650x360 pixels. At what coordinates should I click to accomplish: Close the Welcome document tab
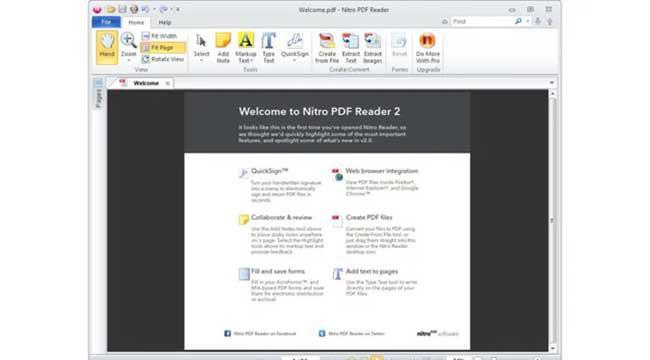click(167, 83)
